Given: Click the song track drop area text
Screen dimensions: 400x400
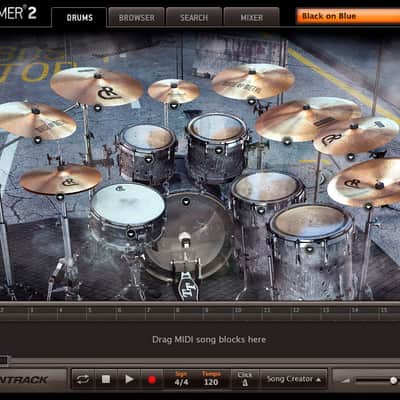Looking at the screenshot, I should tap(209, 340).
